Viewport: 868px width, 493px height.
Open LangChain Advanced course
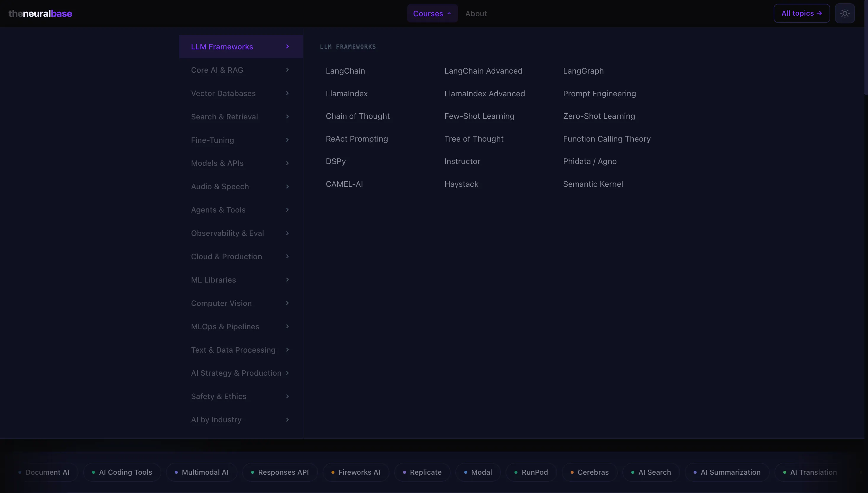point(483,71)
